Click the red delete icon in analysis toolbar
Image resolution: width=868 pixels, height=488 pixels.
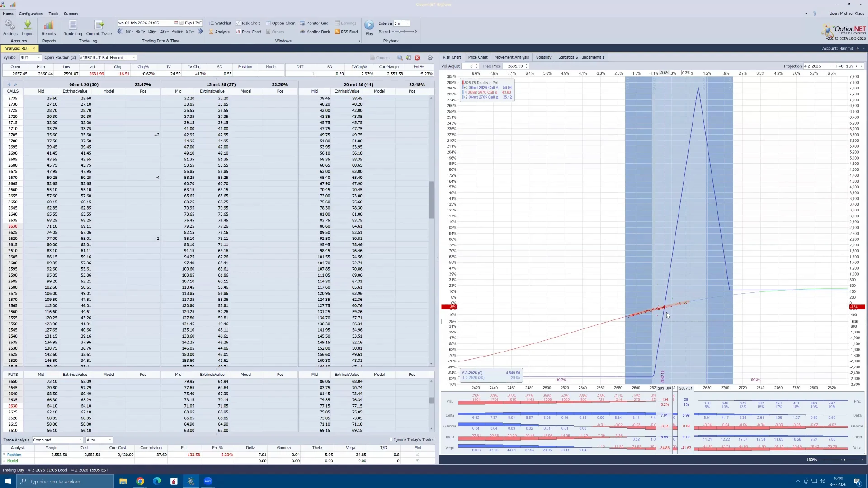click(417, 58)
